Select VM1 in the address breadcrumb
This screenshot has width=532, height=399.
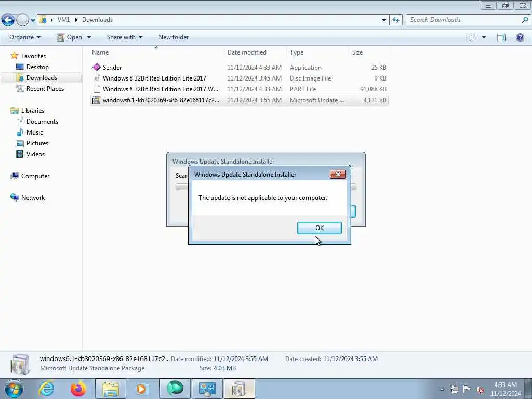coord(63,20)
